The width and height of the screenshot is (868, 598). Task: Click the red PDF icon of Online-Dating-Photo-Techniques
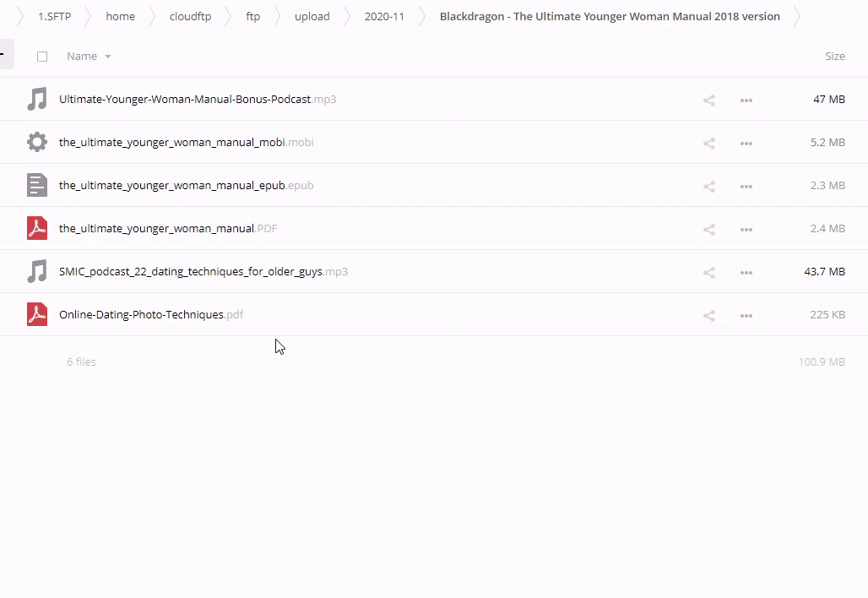click(x=37, y=314)
